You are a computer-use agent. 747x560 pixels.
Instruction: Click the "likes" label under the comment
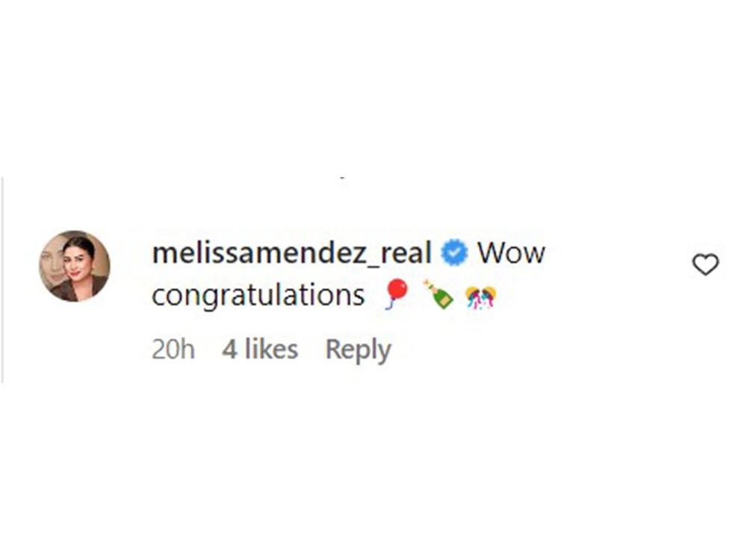[272, 349]
